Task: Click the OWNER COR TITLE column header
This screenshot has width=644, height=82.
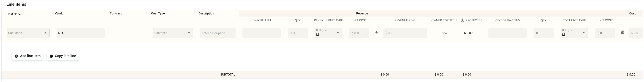Action: coord(444,20)
